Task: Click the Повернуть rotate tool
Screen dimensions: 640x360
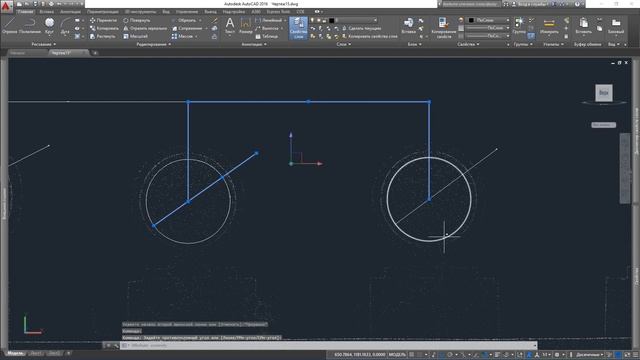Action: 137,20
